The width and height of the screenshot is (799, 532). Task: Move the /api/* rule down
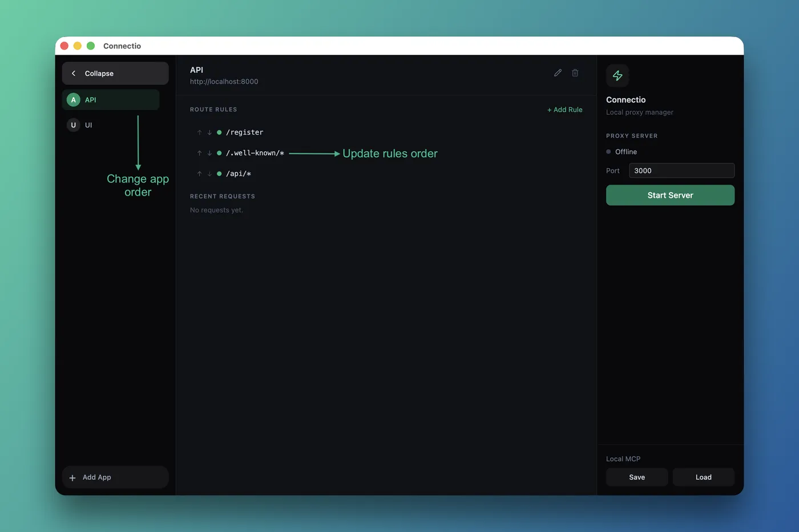click(x=209, y=173)
